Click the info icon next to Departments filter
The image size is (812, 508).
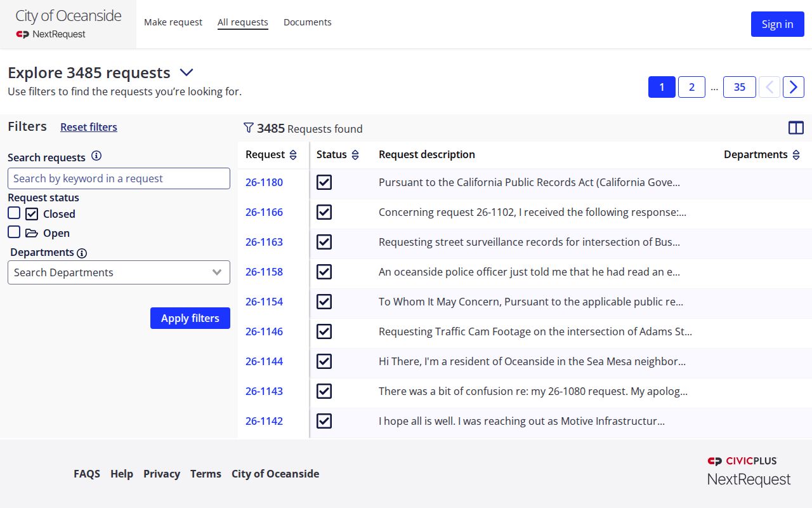tap(82, 253)
